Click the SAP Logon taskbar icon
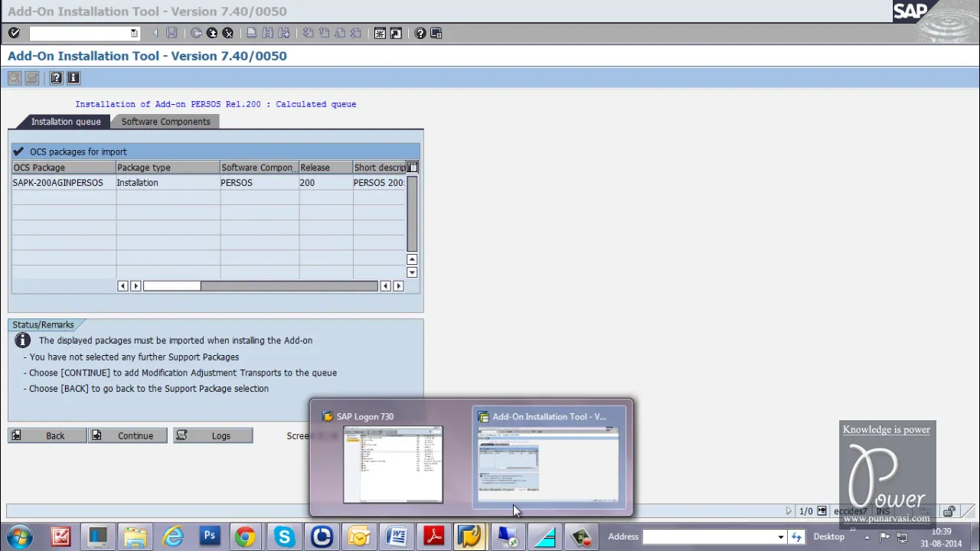980x551 pixels. (470, 536)
